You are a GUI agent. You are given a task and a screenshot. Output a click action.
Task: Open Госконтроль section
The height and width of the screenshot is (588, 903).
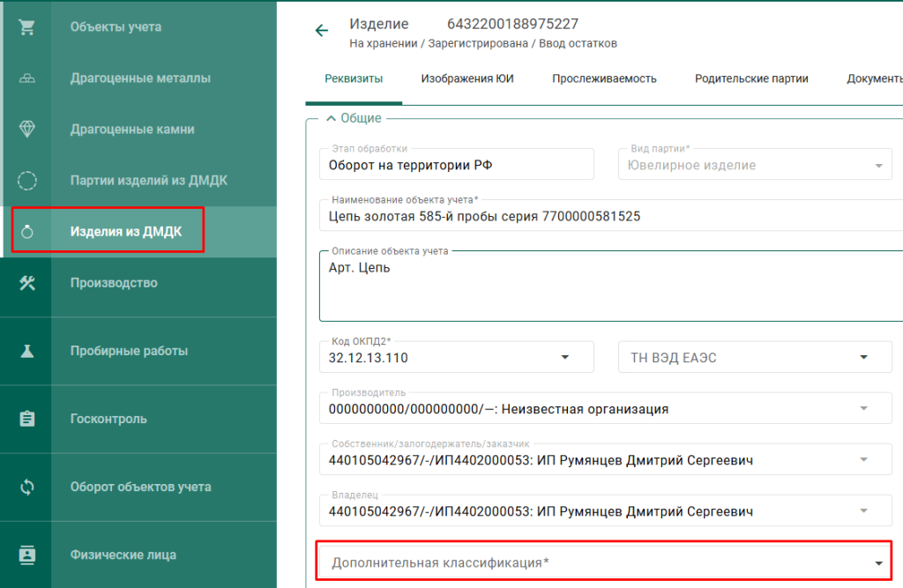pyautogui.click(x=108, y=419)
